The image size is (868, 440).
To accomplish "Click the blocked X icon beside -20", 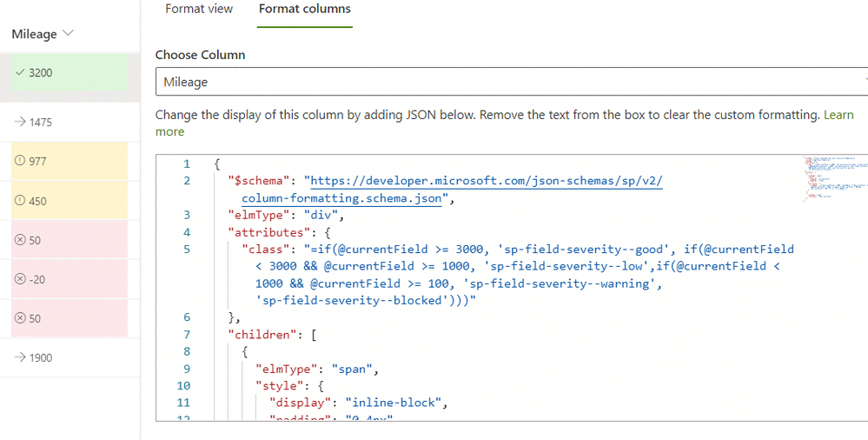I will (20, 279).
